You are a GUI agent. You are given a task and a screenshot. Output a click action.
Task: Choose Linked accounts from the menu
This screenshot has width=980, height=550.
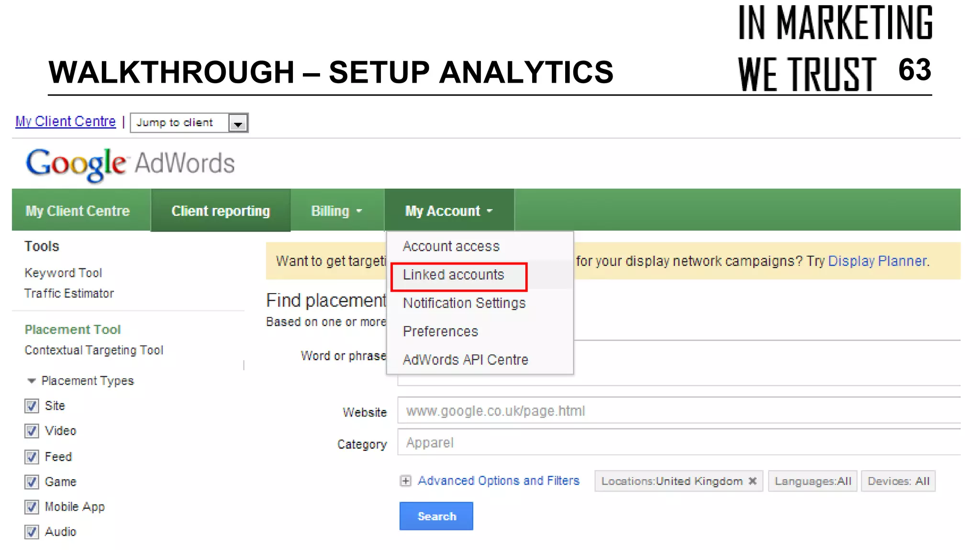tap(480, 275)
